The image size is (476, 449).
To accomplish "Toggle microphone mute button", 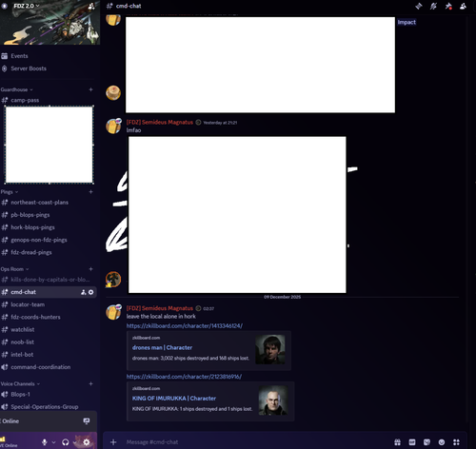I will (x=45, y=442).
